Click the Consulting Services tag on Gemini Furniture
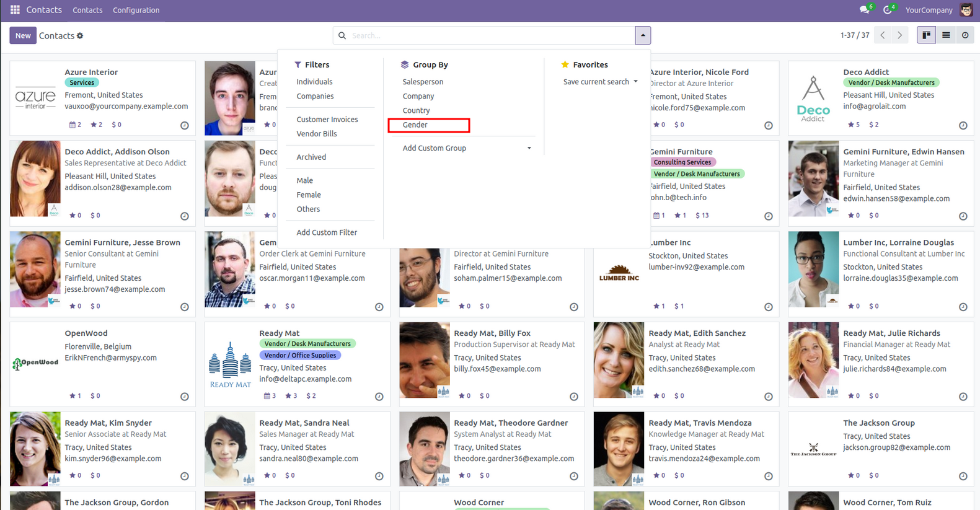This screenshot has height=510, width=980. [x=682, y=162]
